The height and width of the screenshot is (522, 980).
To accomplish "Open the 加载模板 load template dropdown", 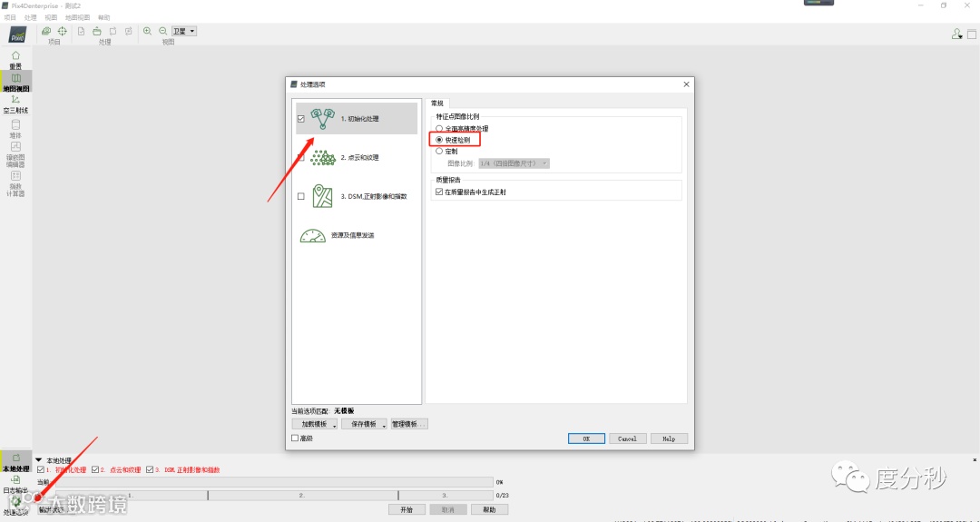I will pyautogui.click(x=314, y=425).
